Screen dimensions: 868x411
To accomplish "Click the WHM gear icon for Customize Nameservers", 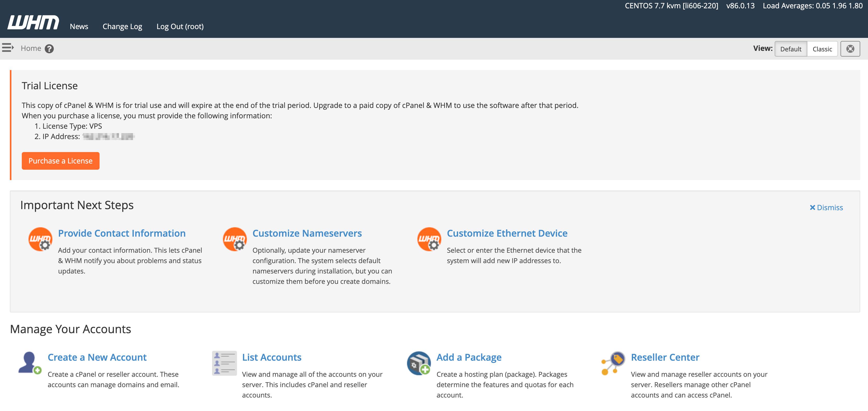I will pyautogui.click(x=235, y=239).
